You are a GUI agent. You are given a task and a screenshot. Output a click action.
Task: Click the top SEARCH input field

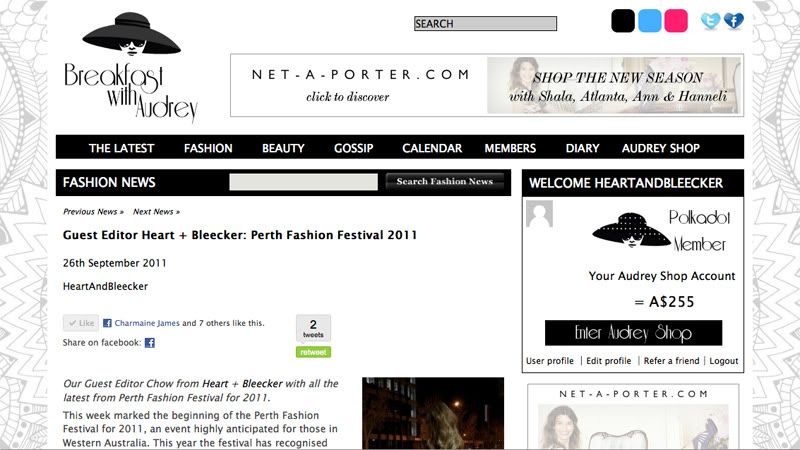485,23
